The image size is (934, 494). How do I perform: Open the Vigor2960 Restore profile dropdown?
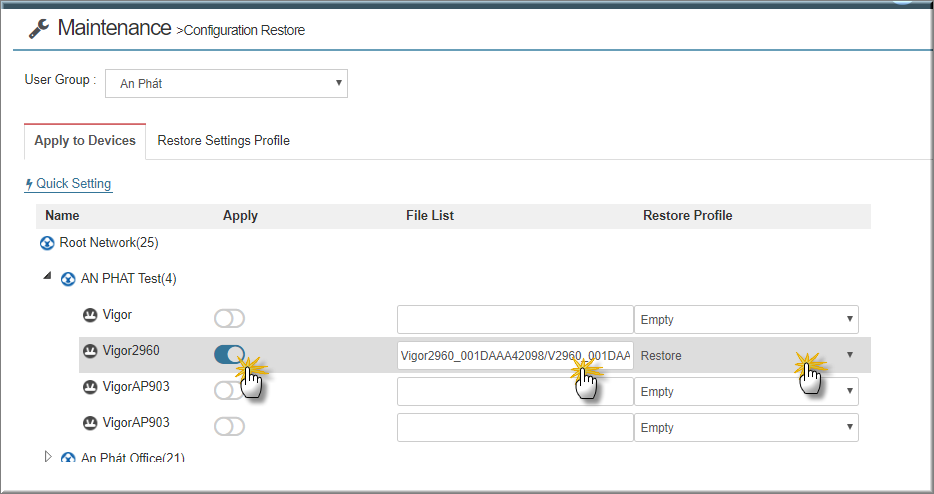click(x=746, y=355)
